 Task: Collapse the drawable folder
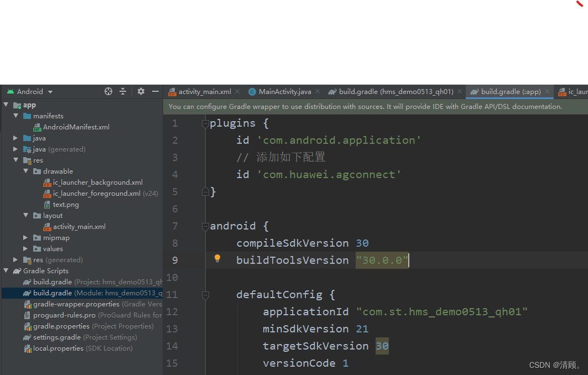coord(26,171)
